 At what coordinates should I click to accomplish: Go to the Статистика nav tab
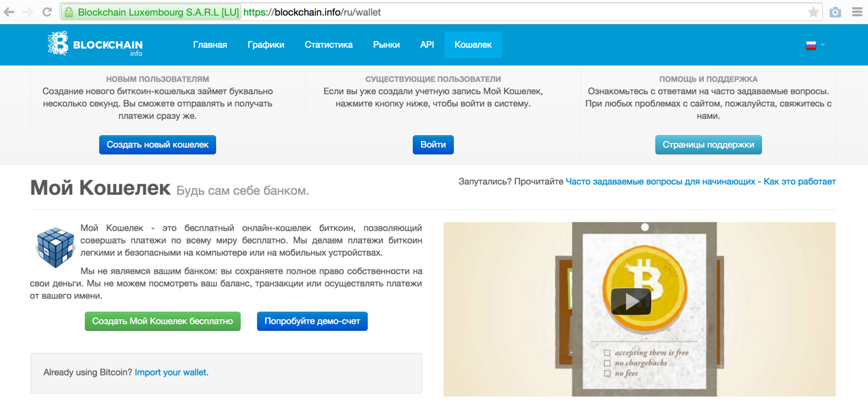click(329, 44)
